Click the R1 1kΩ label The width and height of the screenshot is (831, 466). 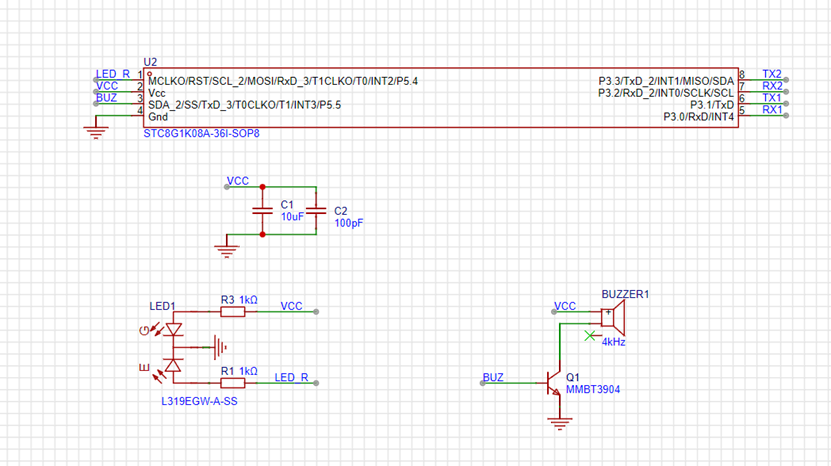(239, 371)
